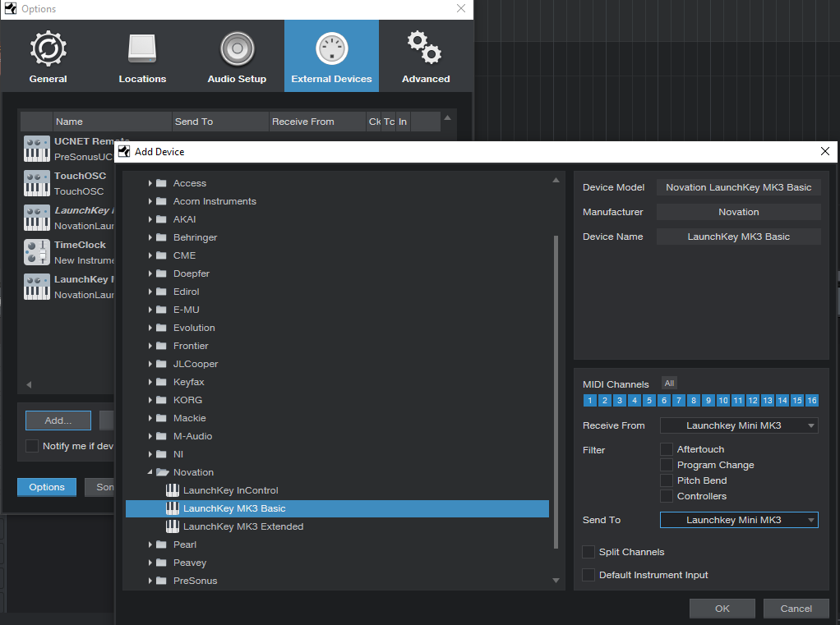Click the Device Model field
Viewport: 840px width, 625px height.
click(739, 187)
